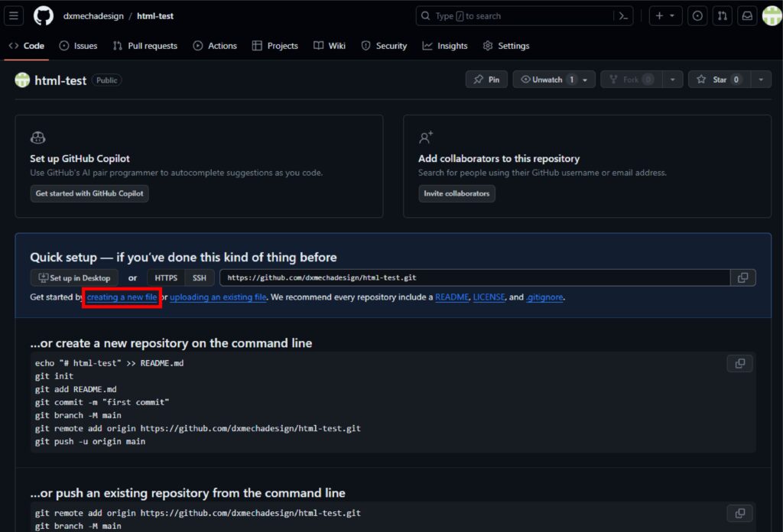Open the Projects tab
Viewport: 783px width, 532px height.
click(x=275, y=46)
